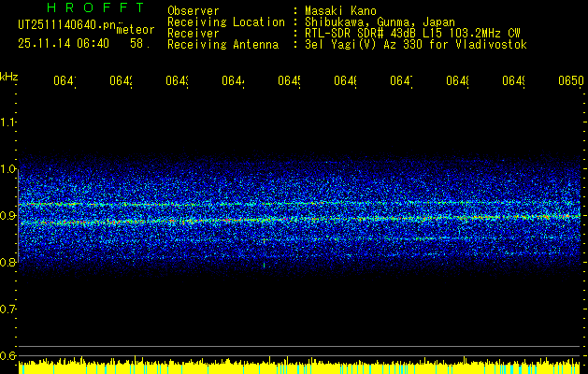Click observer name Masaki Kano
Viewport: 588px width, 374px height.
click(x=340, y=11)
